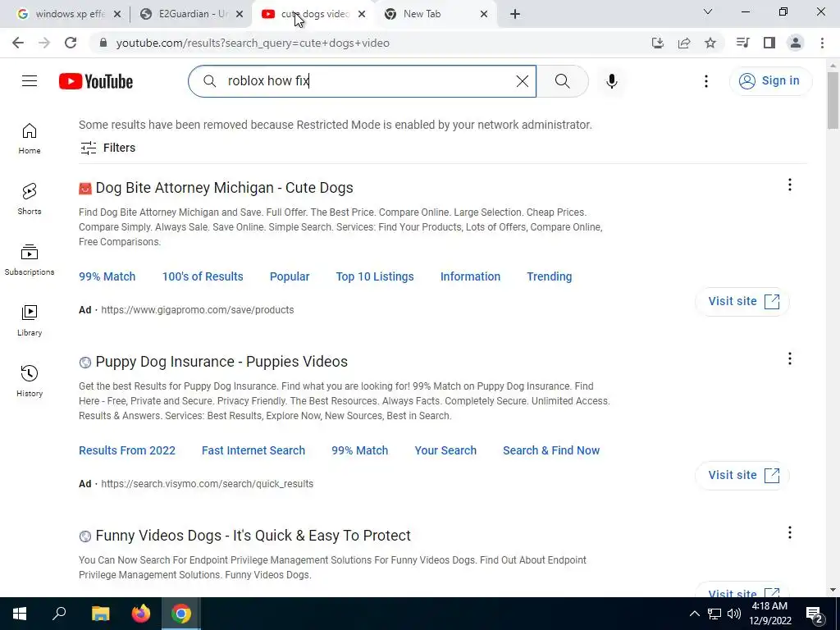Image resolution: width=840 pixels, height=630 pixels.
Task: Open the media controls toolbar icon
Action: pyautogui.click(x=742, y=43)
